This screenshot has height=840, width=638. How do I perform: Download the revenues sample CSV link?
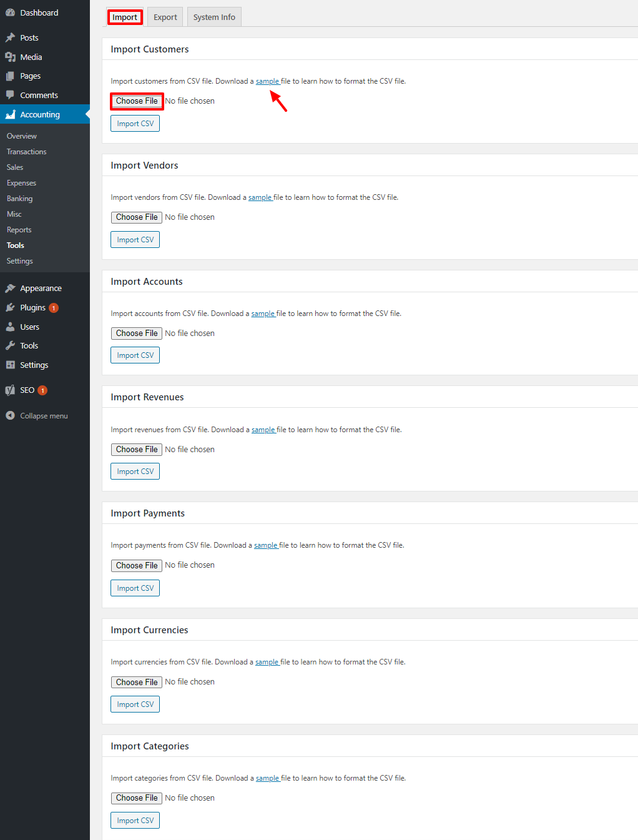pos(263,430)
